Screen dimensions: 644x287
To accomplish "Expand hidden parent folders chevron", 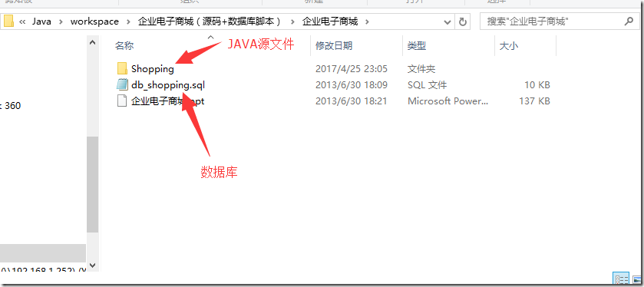I will pyautogui.click(x=22, y=21).
